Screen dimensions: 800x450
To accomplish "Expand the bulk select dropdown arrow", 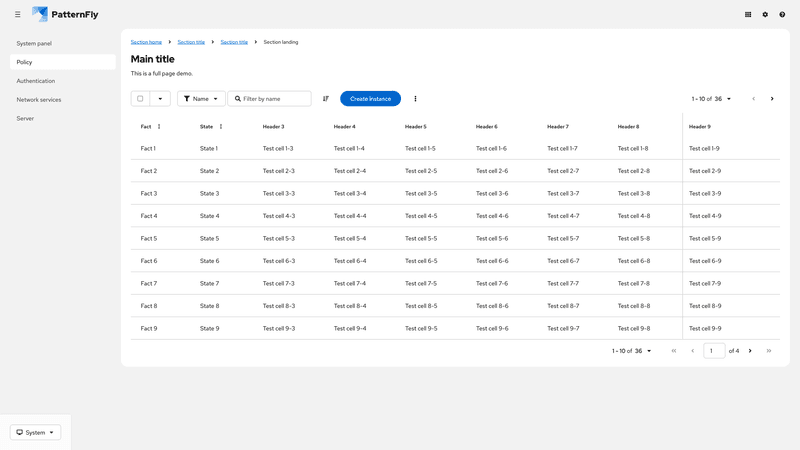I will tap(160, 98).
